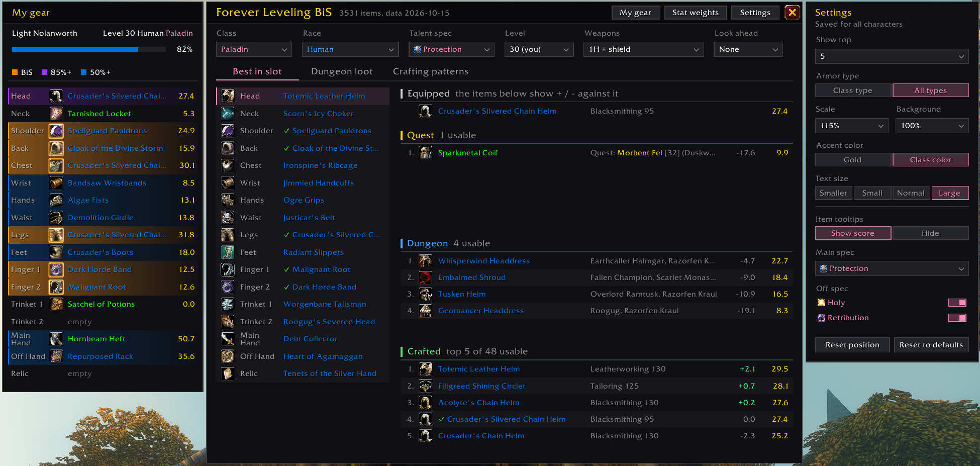Click the Stat weights button
This screenshot has width=980, height=466.
tap(695, 13)
